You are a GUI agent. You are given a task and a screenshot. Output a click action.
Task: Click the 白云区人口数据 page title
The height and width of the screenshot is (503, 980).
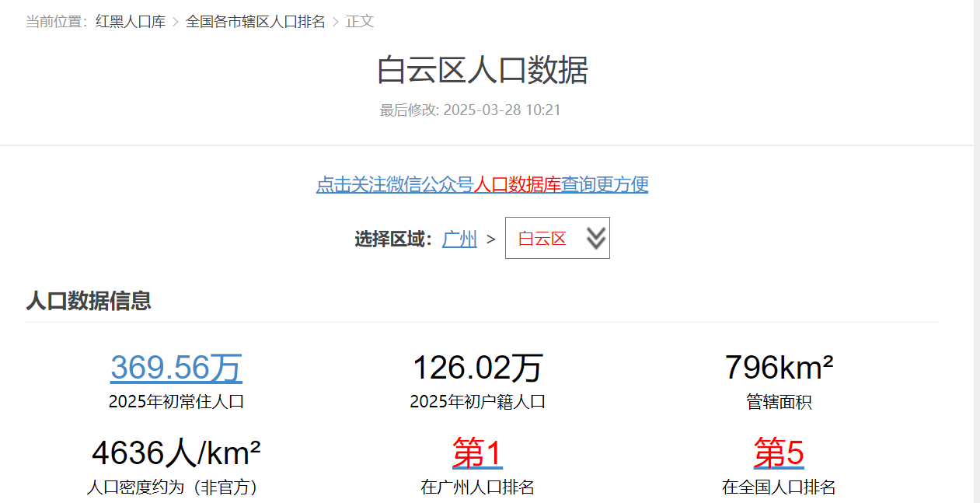[x=482, y=70]
